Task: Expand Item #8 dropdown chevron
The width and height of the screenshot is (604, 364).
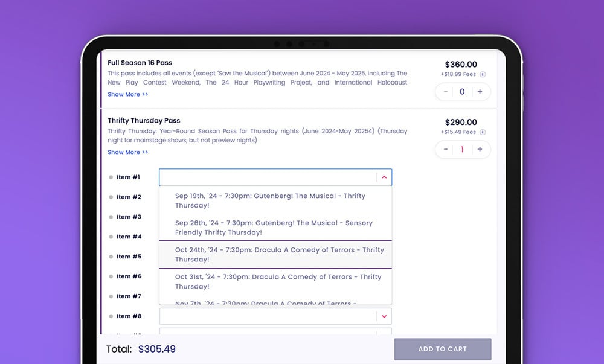Action: point(384,316)
